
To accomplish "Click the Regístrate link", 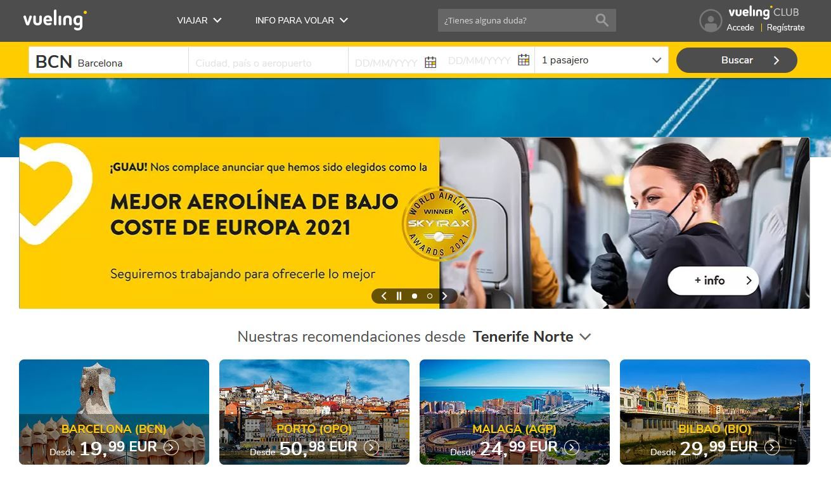I will pyautogui.click(x=785, y=27).
